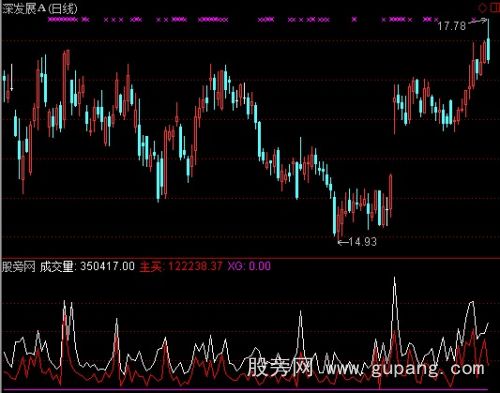
Task: Click the small white down arrow near left edge
Action: tap(12, 78)
